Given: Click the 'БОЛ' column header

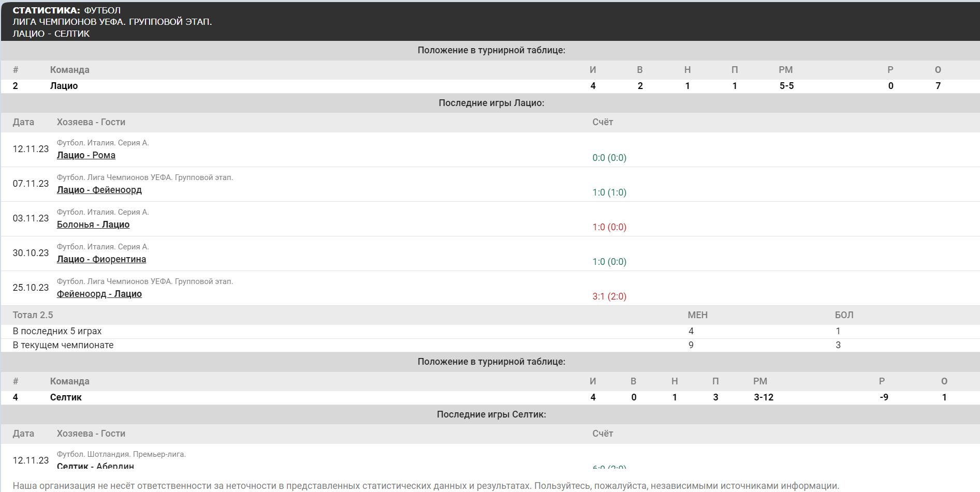Looking at the screenshot, I should coord(844,315).
